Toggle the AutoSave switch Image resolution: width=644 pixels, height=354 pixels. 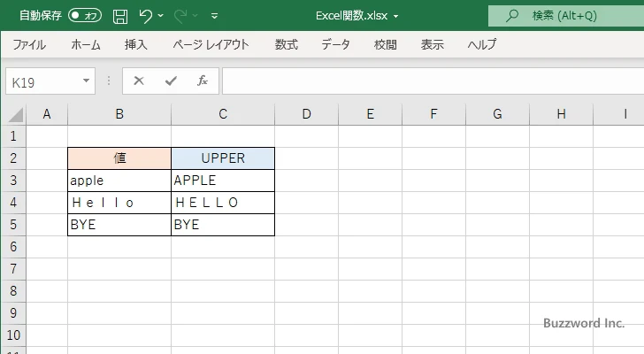[x=85, y=16]
